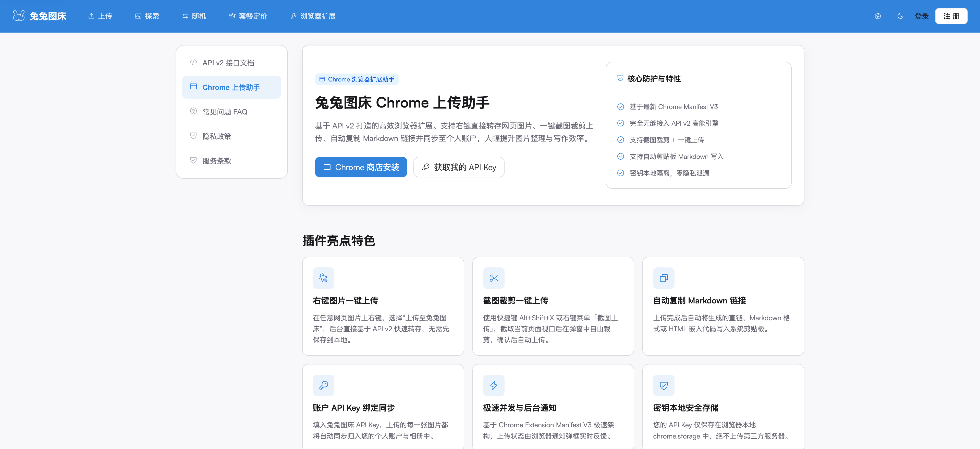
Task: Open 浏览器扩展 browser extension page
Action: coord(313,16)
